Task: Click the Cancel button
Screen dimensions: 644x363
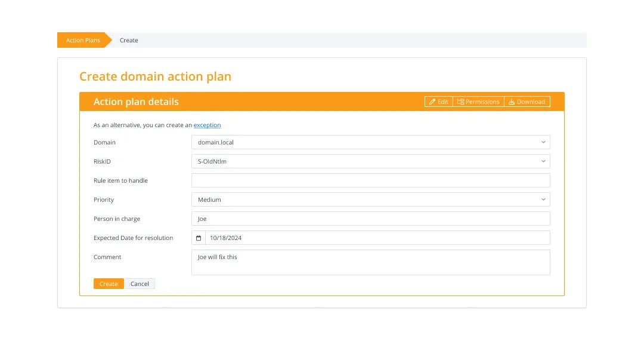Action: [140, 284]
